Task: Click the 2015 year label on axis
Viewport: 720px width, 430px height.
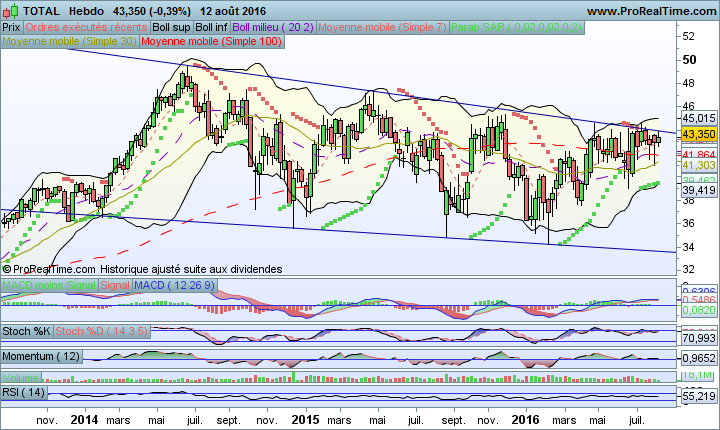Action: point(305,420)
